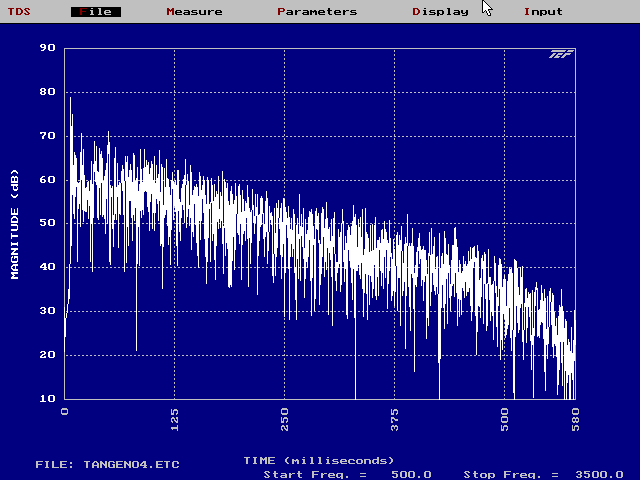Click the TEF logo in the graph corner
Image resolution: width=640 pixels, height=480 pixels.
561,54
